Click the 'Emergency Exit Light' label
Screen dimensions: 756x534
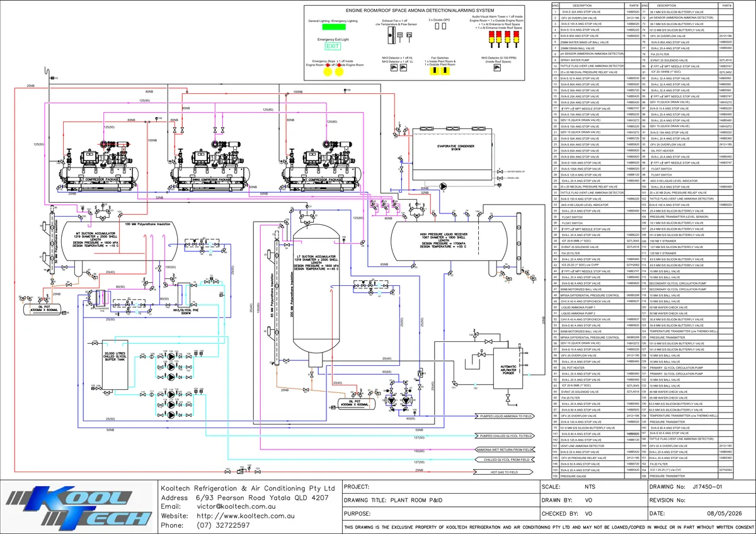(x=332, y=38)
